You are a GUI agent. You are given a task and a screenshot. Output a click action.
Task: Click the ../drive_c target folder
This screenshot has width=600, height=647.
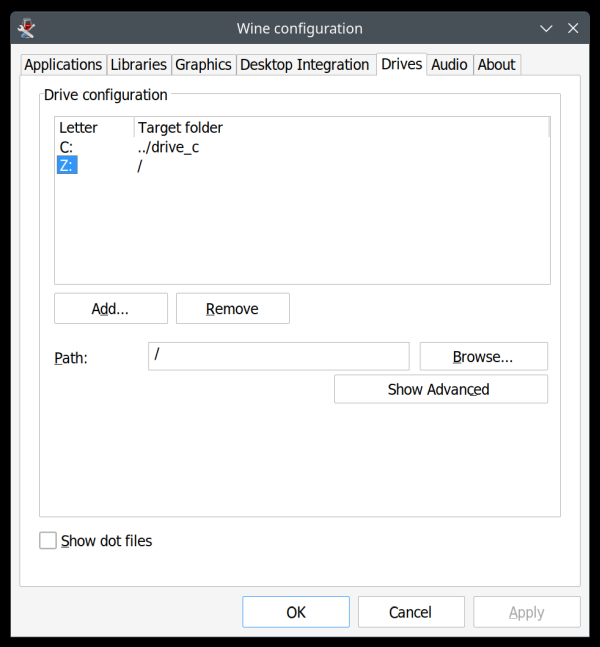pyautogui.click(x=168, y=147)
